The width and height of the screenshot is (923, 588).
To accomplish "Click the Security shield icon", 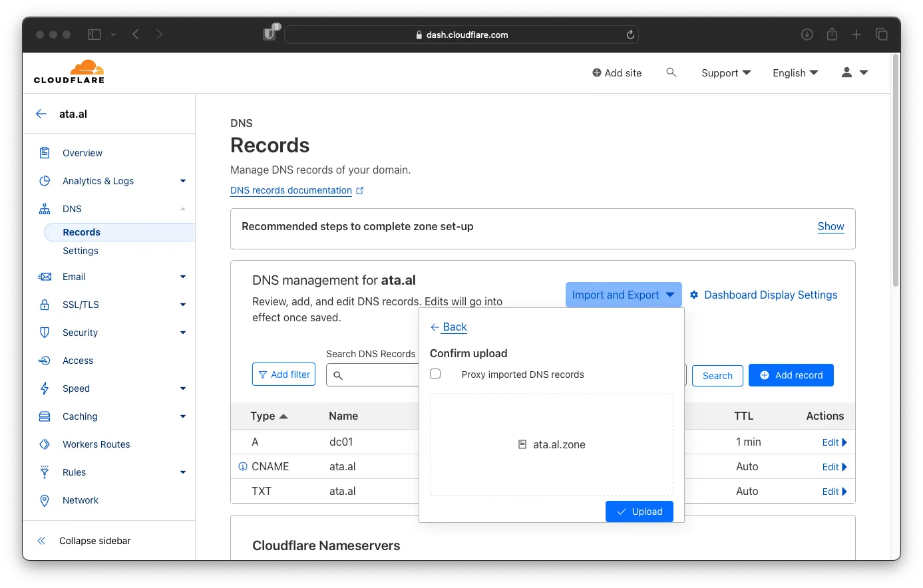I will click(x=45, y=333).
